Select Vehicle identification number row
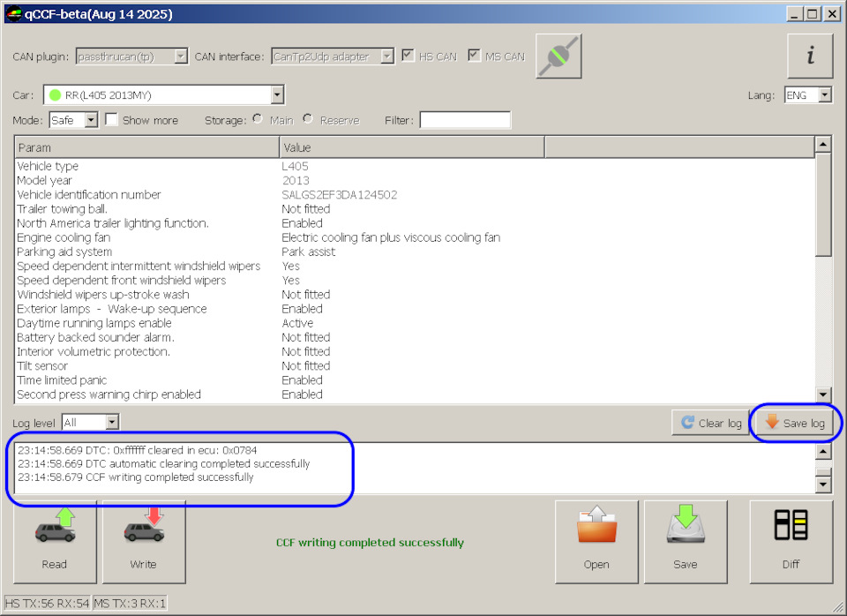 point(415,194)
